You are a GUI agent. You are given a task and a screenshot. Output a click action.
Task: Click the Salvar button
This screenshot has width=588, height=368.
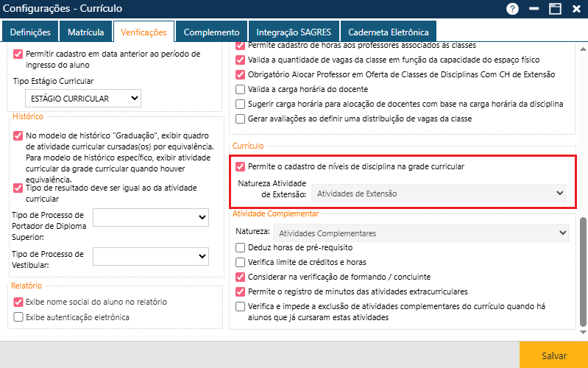click(x=553, y=355)
